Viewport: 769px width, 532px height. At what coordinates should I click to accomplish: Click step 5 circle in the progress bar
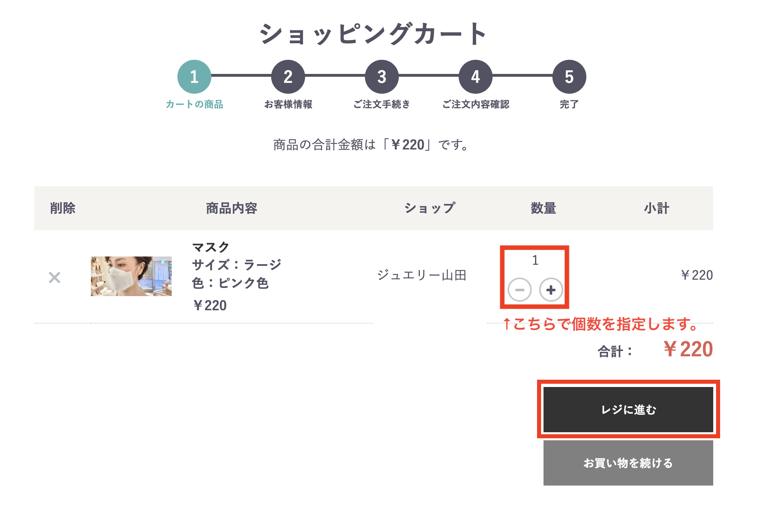tap(569, 77)
